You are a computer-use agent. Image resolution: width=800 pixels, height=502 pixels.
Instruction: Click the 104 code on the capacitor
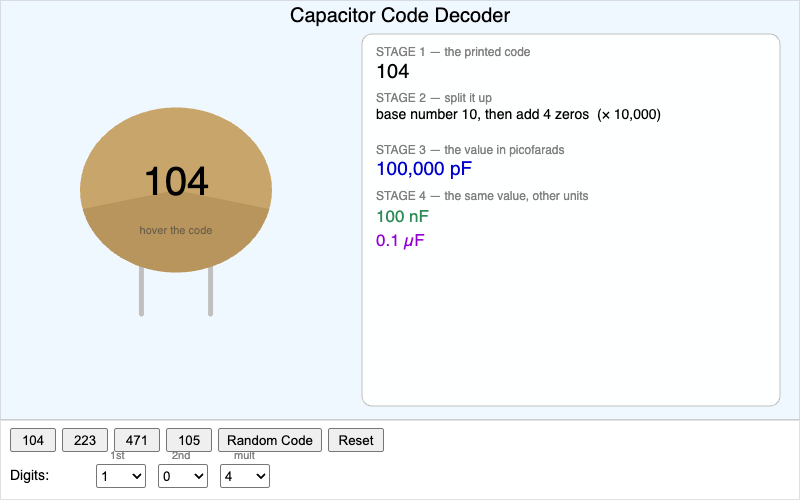click(x=177, y=181)
